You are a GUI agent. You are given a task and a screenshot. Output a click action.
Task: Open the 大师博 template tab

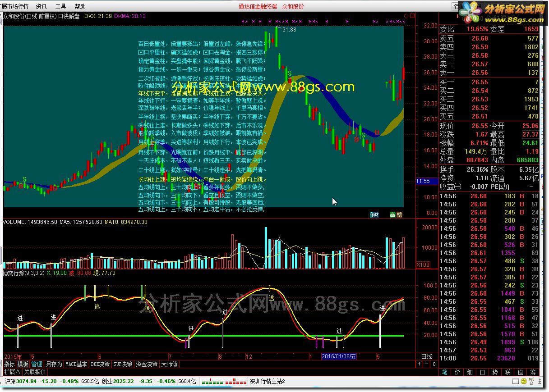tap(169, 364)
